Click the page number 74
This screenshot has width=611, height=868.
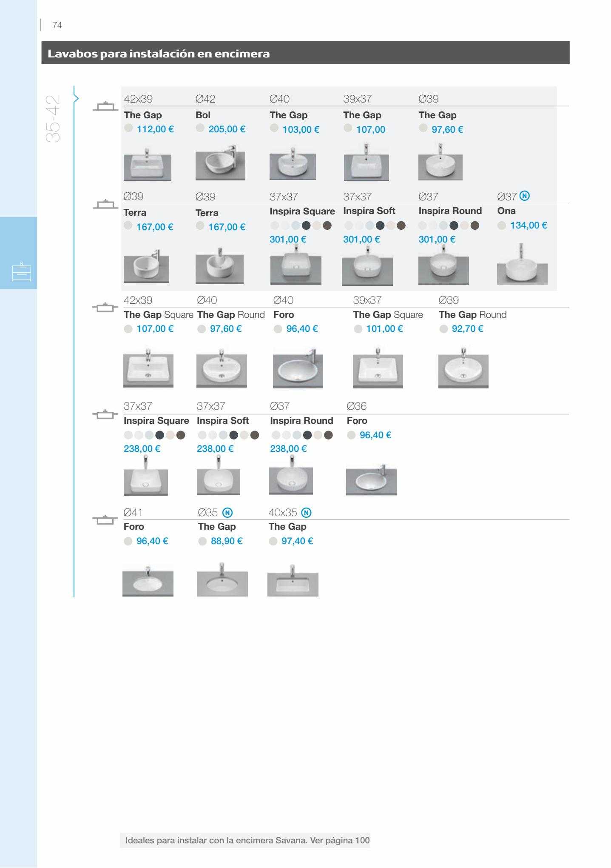[57, 26]
